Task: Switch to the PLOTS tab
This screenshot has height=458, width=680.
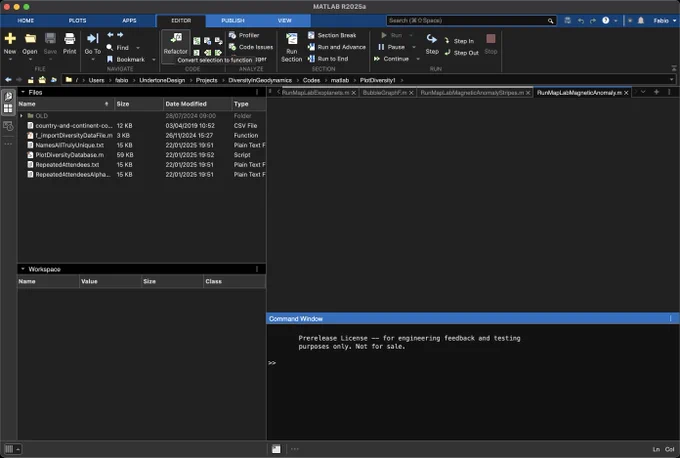Action: pyautogui.click(x=77, y=20)
